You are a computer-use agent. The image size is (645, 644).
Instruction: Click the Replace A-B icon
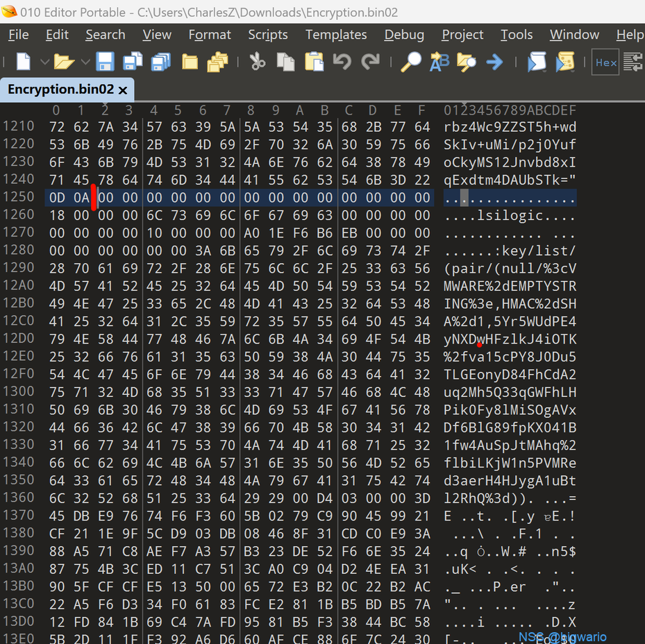coord(439,62)
